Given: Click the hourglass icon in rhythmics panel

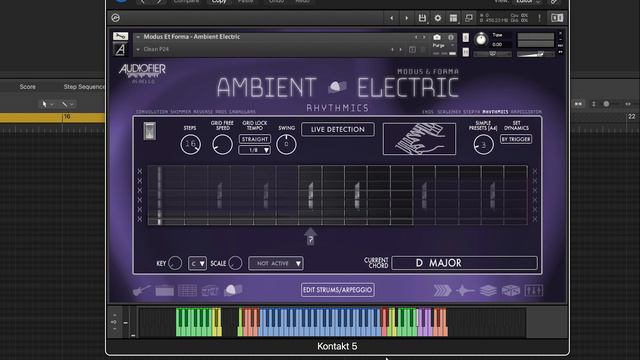Looking at the screenshot, I should pos(149,131).
